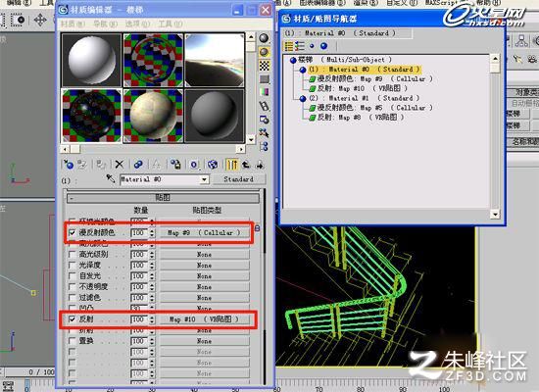Click the go to parent arrow icon
Viewport: 539px width, 392px height.
pos(246,165)
